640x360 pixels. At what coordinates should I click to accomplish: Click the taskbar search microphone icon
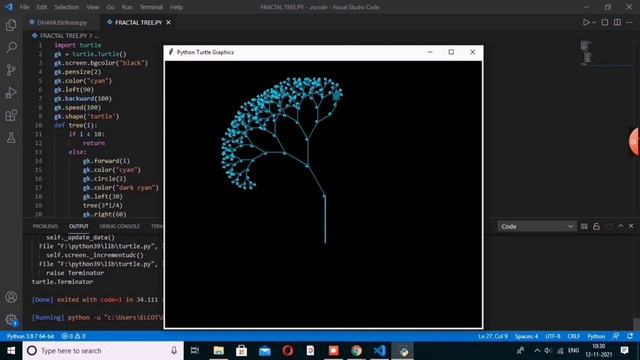[174, 351]
